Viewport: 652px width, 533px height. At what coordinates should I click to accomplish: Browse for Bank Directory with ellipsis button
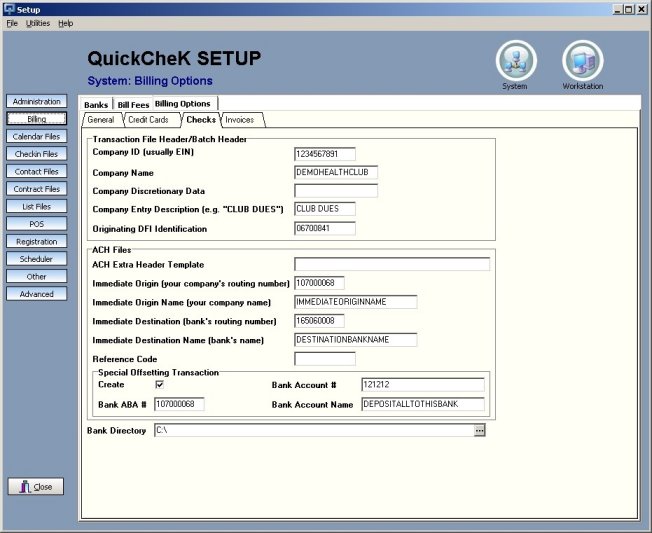(x=480, y=430)
